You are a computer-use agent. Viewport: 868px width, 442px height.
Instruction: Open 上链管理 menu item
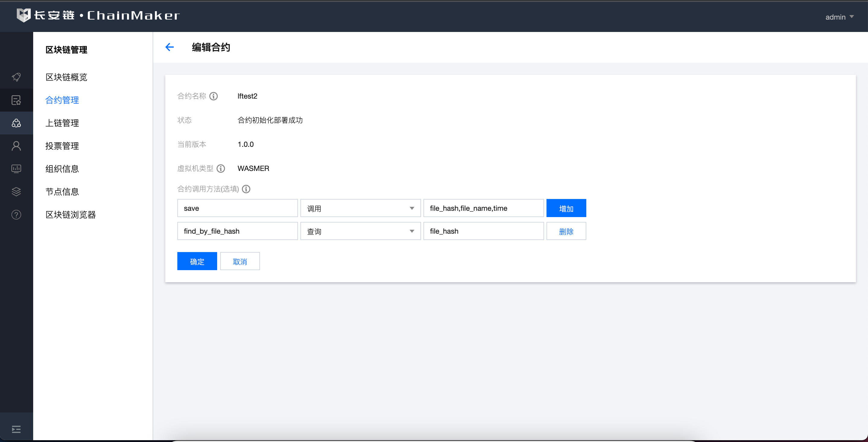62,123
